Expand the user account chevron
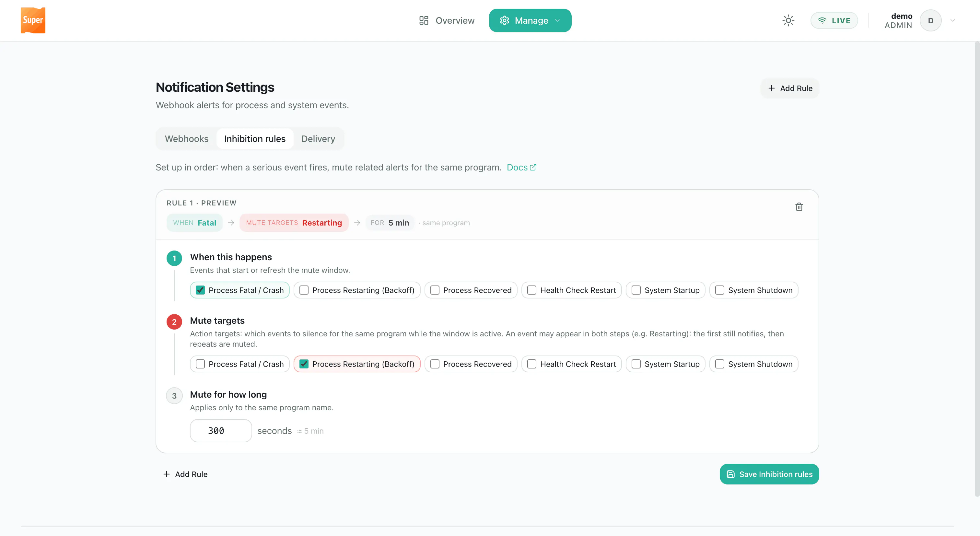The width and height of the screenshot is (980, 536). click(x=952, y=20)
